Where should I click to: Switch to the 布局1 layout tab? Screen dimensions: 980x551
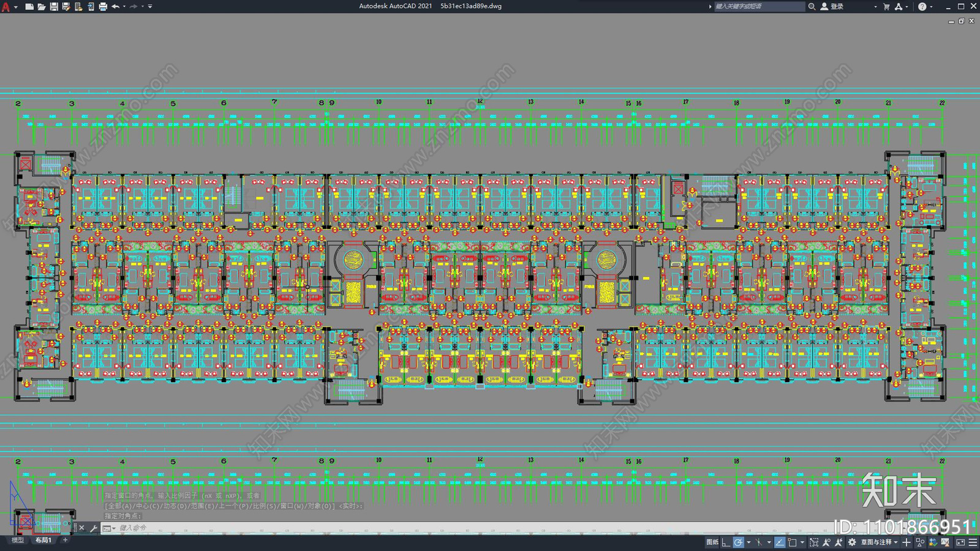click(x=43, y=540)
